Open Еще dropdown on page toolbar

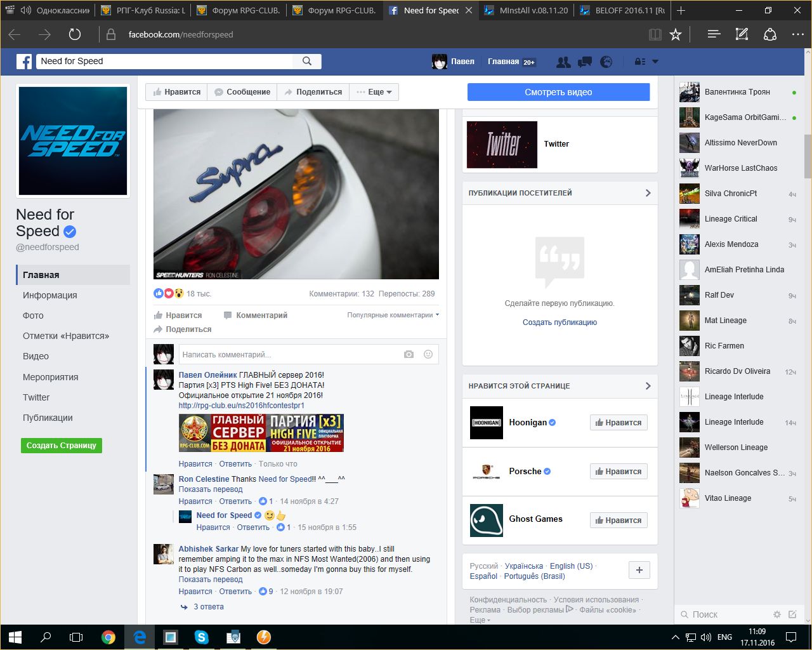374,92
